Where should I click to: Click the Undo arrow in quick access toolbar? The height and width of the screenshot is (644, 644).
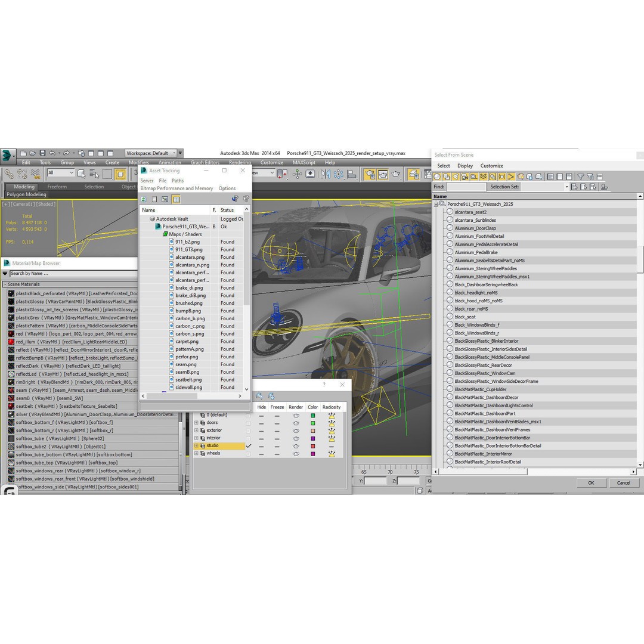coord(52,153)
